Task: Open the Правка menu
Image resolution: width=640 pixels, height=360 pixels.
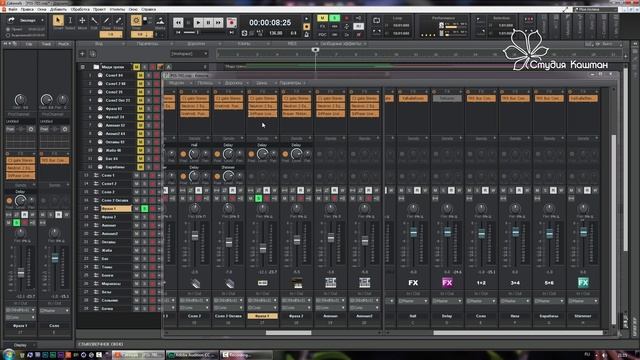Action: tap(27, 9)
